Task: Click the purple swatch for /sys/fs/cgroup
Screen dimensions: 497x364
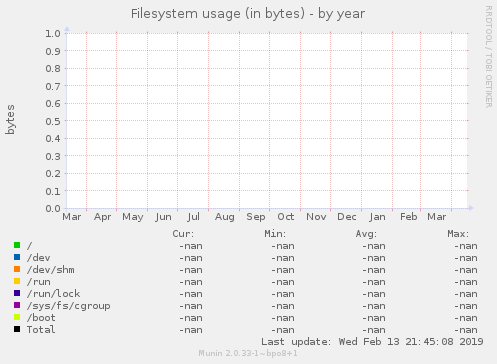Action: click(17, 305)
